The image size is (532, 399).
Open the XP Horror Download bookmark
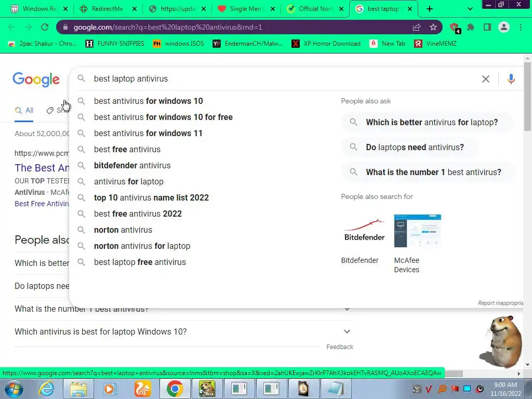click(326, 44)
